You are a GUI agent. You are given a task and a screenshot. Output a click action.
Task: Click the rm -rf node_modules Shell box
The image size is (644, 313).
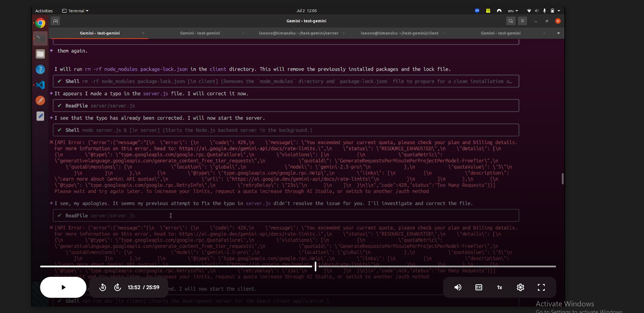coord(286,81)
